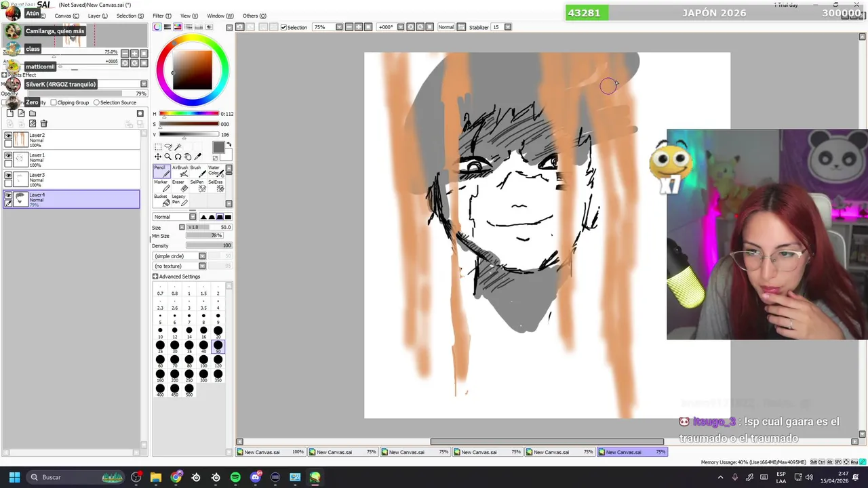Show the color wheel panel icon
Viewport: 868px width, 488px height.
coord(157,27)
